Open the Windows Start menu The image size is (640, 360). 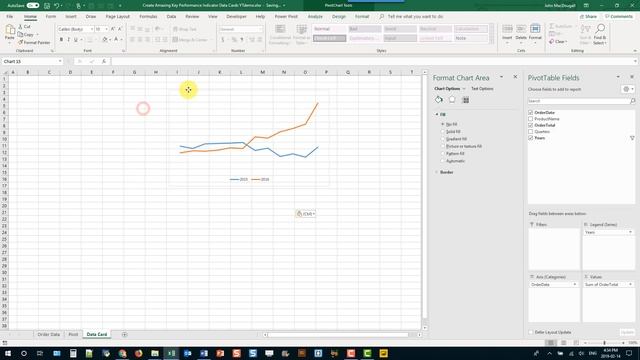(x=7, y=353)
